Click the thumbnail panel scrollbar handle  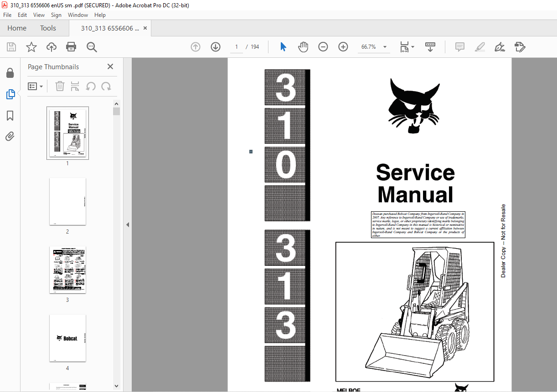117,111
